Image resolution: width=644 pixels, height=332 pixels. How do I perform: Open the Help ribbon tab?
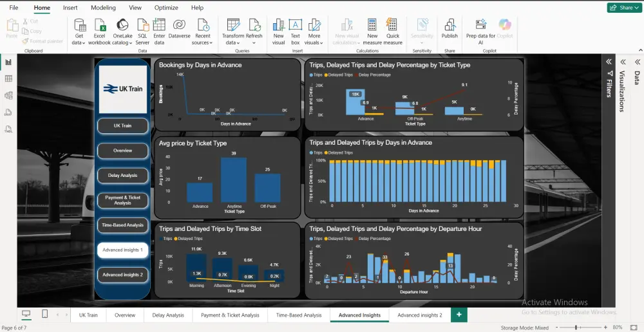[x=197, y=7]
